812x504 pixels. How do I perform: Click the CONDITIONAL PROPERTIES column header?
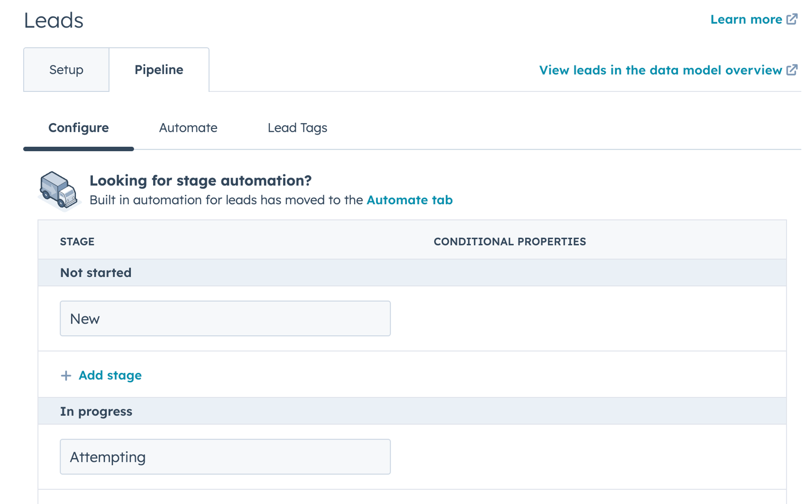(x=510, y=241)
